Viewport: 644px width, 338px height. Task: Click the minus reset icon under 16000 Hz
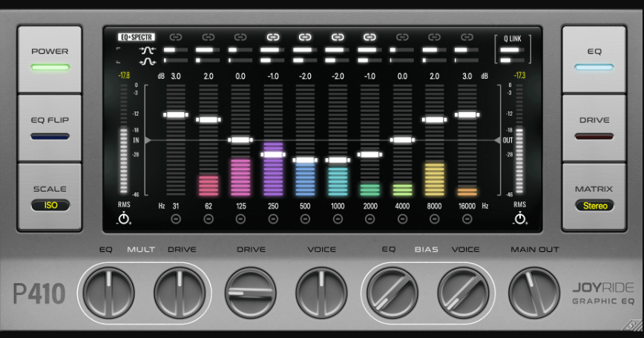[x=467, y=219]
